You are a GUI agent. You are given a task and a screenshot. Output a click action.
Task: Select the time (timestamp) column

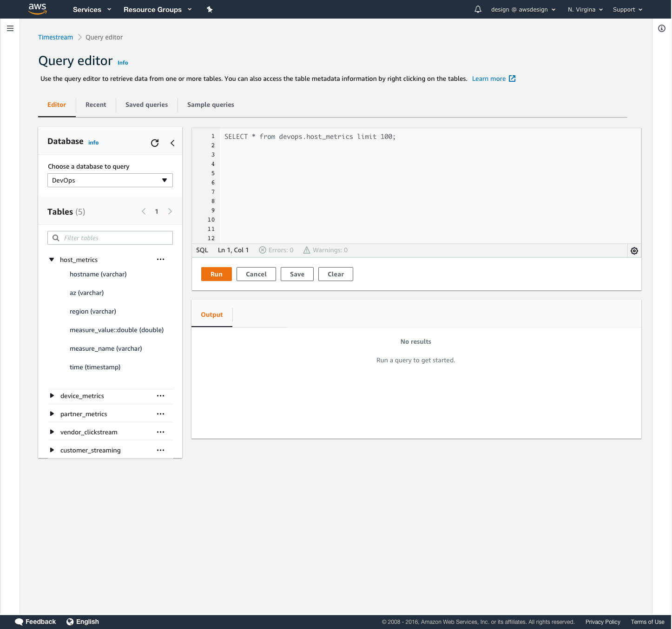pyautogui.click(x=95, y=367)
